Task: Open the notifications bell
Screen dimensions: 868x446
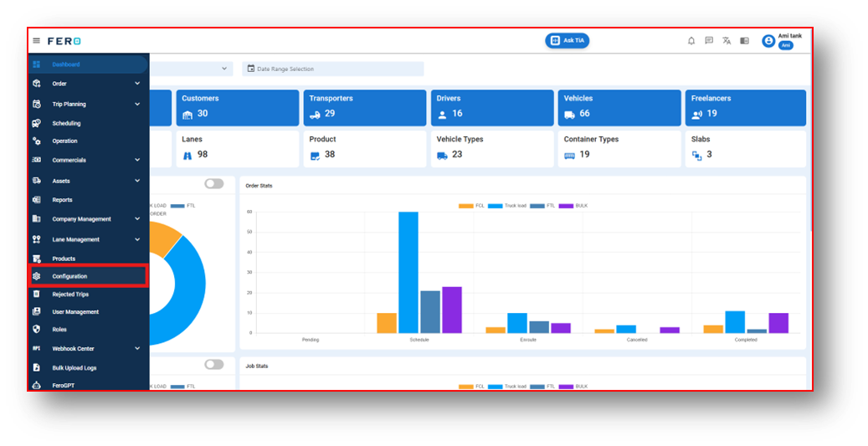Action: pyautogui.click(x=691, y=41)
